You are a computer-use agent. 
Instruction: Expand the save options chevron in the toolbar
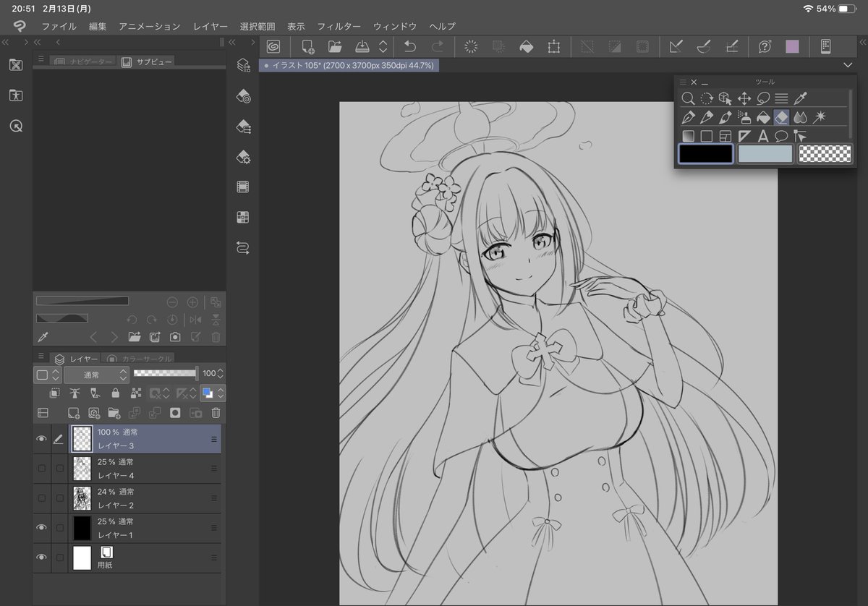pos(383,46)
